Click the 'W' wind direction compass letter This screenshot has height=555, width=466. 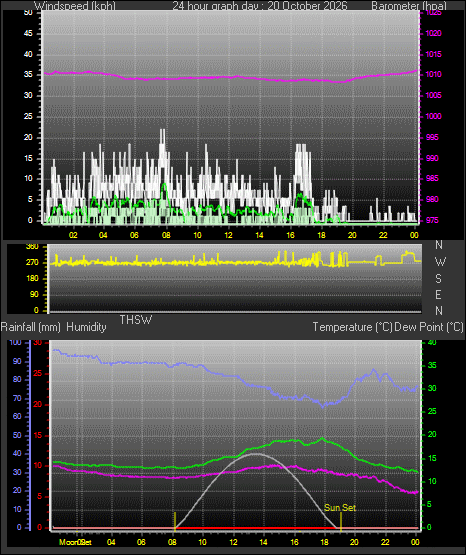pos(440,262)
